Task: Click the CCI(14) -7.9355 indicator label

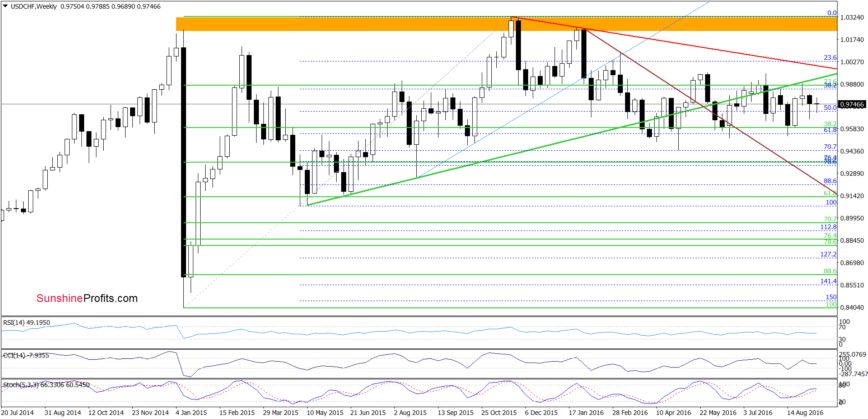Action: coord(26,355)
